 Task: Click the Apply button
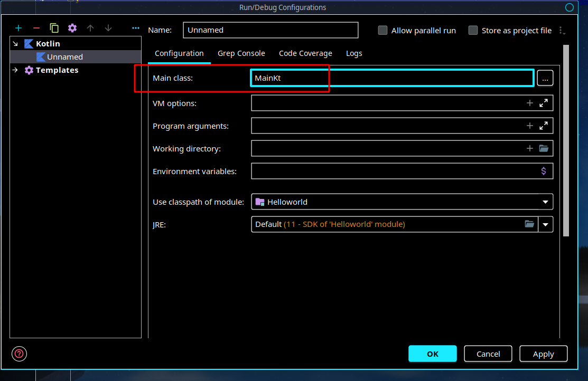point(544,354)
